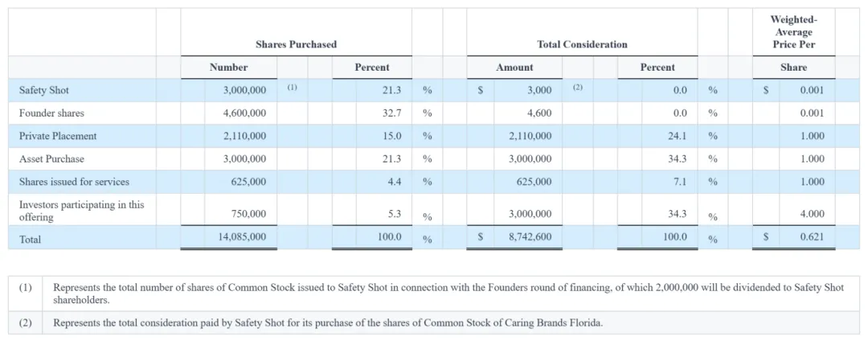The width and height of the screenshot is (868, 345).
Task: Click the Amount column subheader
Action: pyautogui.click(x=514, y=68)
